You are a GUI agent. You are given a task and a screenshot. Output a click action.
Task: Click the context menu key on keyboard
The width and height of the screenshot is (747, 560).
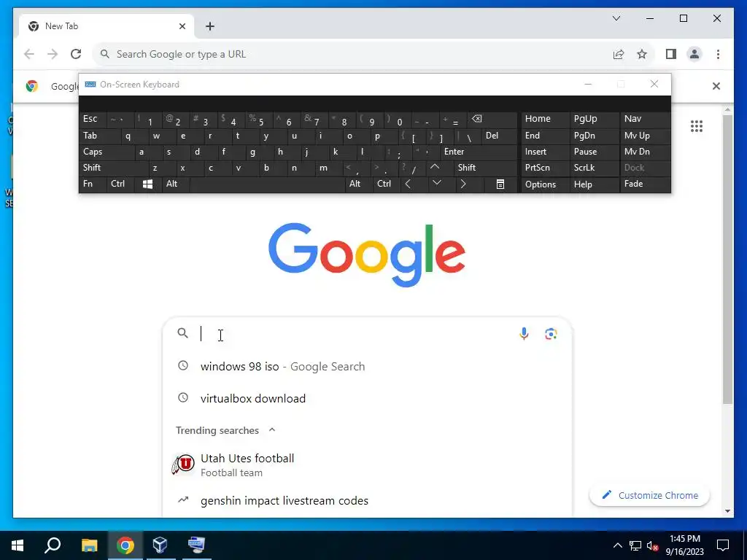pos(500,184)
